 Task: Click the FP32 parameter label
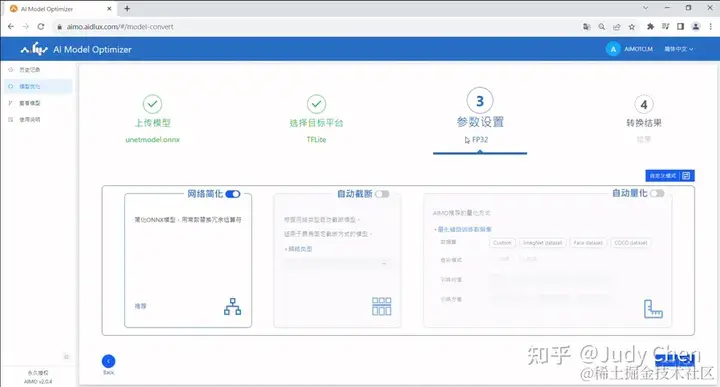[x=480, y=140]
